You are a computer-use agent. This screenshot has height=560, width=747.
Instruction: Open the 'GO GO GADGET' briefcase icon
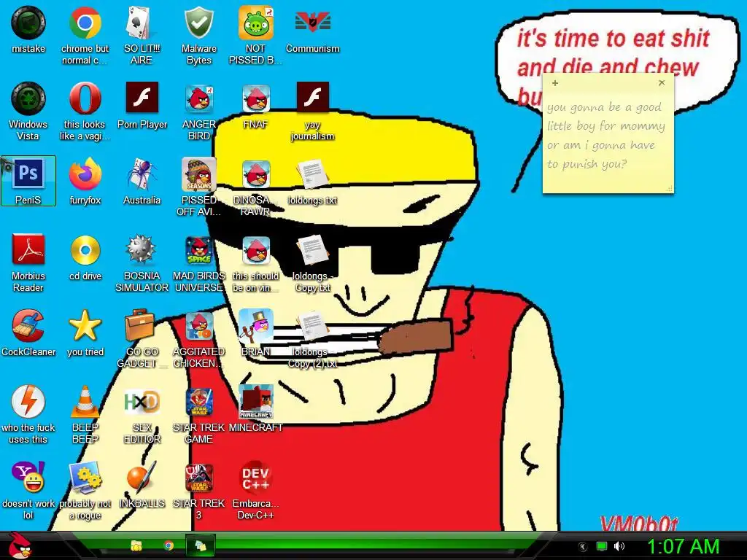(142, 338)
